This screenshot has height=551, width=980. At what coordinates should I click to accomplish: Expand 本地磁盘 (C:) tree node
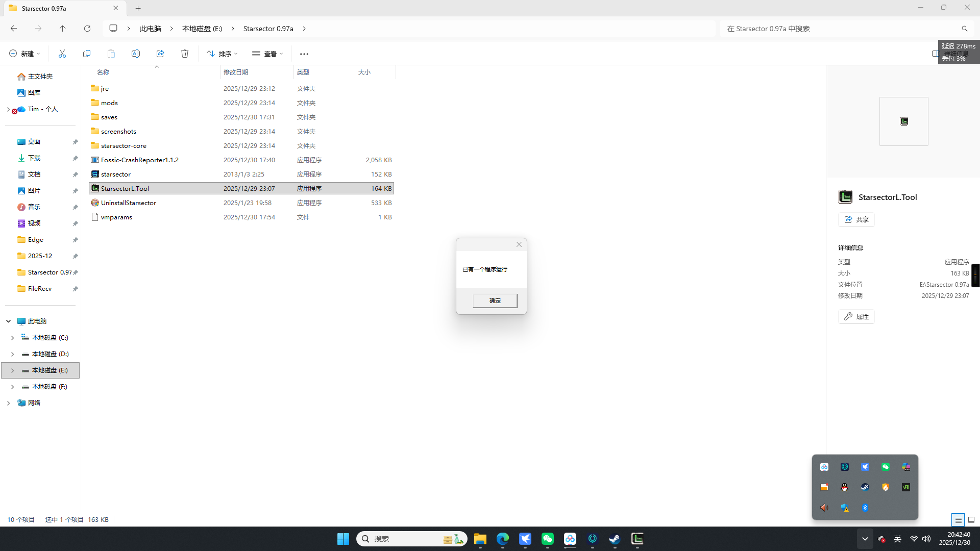(13, 338)
